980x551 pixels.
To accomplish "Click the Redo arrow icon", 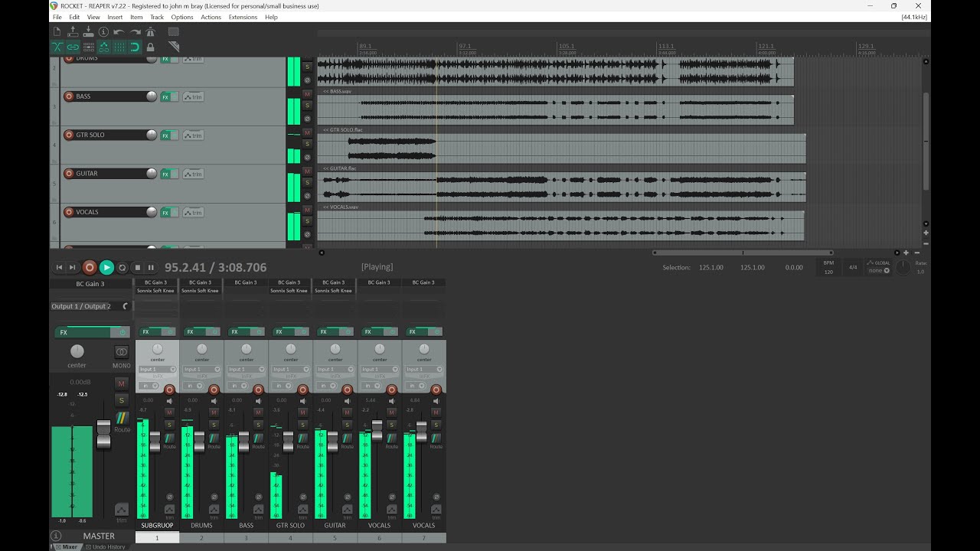I will [x=135, y=31].
